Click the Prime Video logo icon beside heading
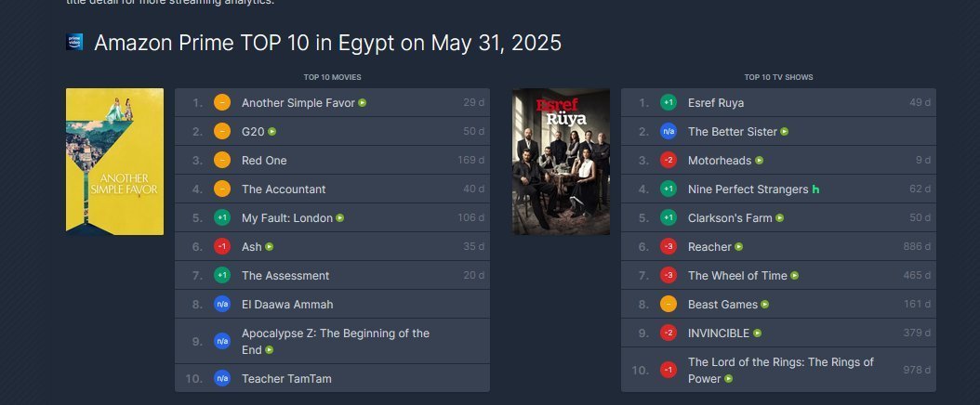The height and width of the screenshot is (405, 980). click(74, 42)
